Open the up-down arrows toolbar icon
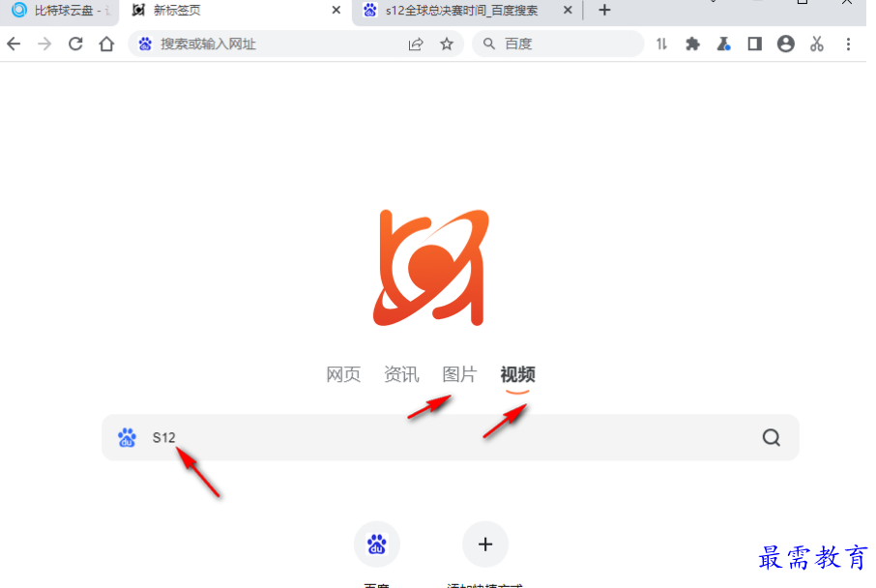 [662, 44]
